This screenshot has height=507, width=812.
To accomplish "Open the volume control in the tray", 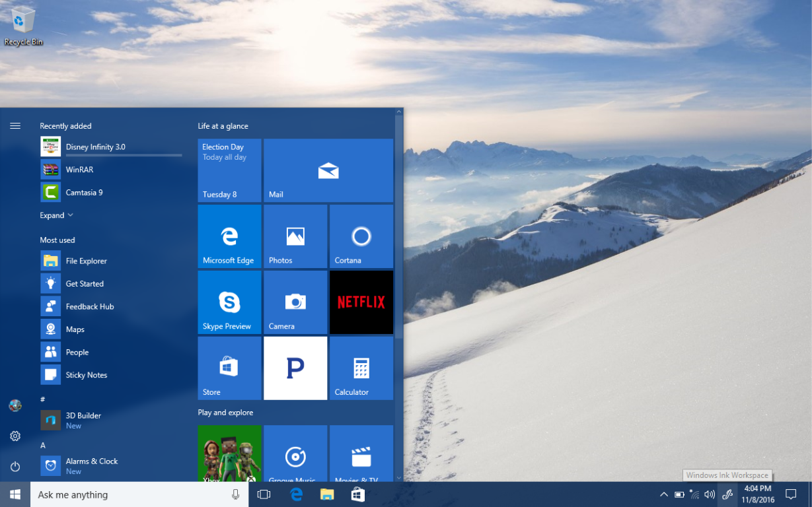I will click(709, 494).
